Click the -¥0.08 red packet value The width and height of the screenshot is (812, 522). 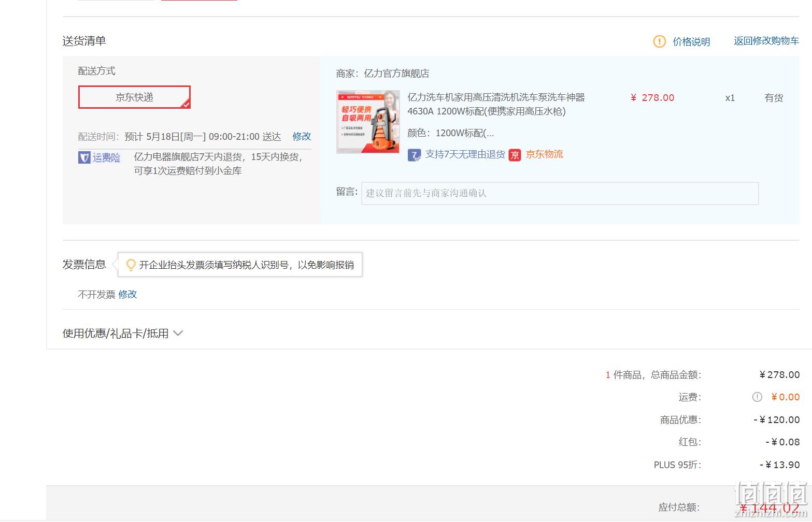[x=782, y=442]
